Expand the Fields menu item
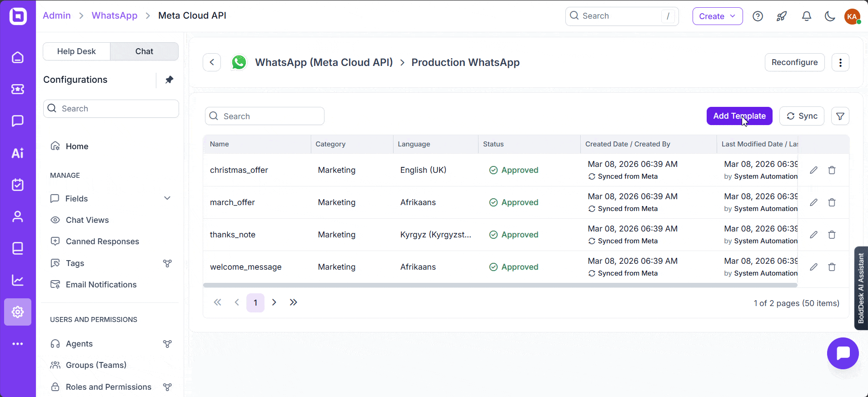 click(x=111, y=198)
